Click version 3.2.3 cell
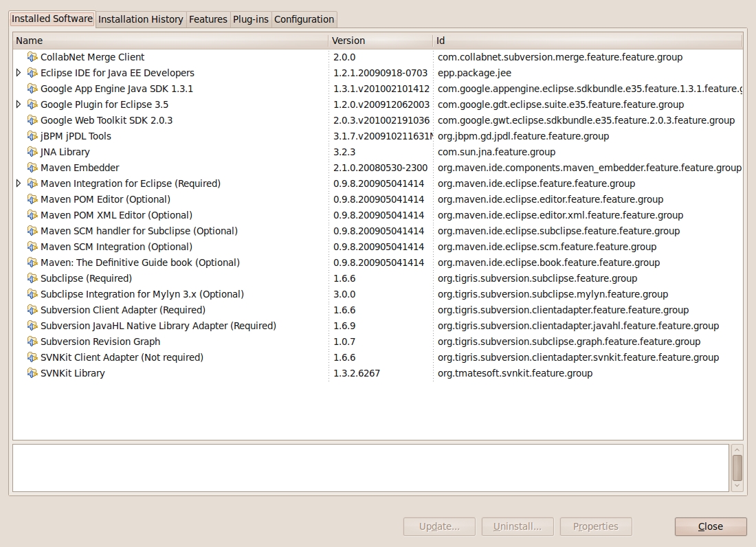 pos(344,153)
